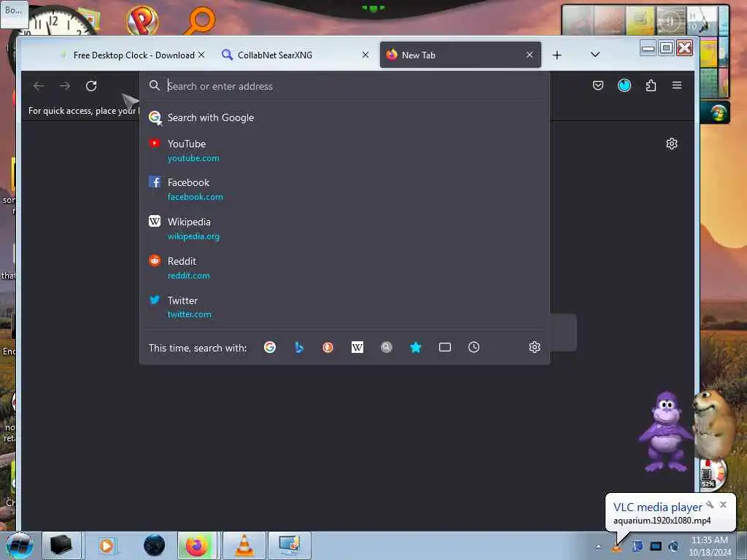Open the media player taskbar icon
The image size is (747, 560).
[107, 545]
